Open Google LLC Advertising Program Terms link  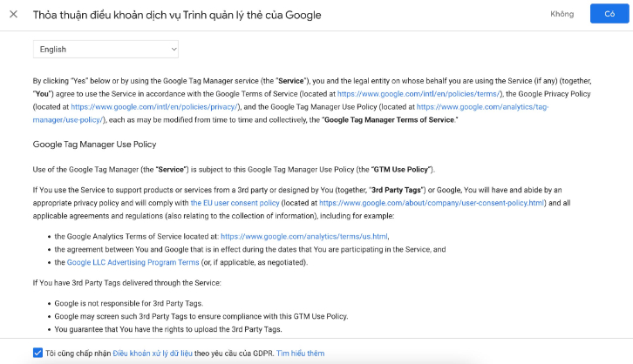coord(133,262)
